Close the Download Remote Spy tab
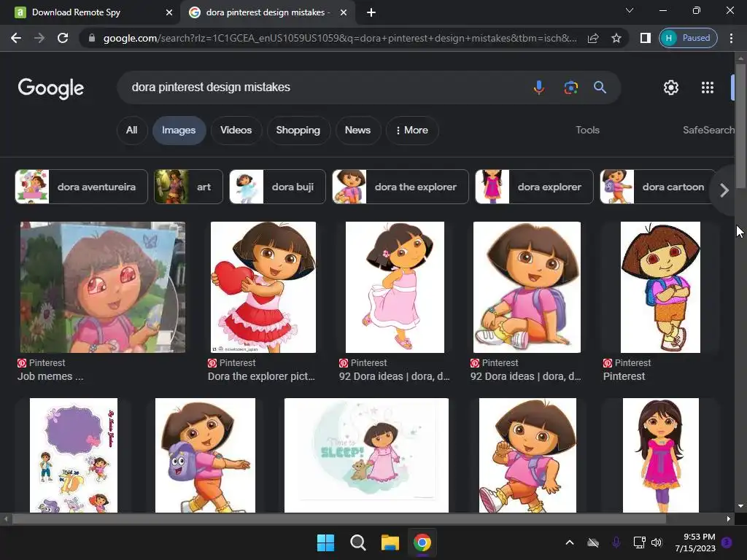The height and width of the screenshot is (560, 747). [x=169, y=13]
